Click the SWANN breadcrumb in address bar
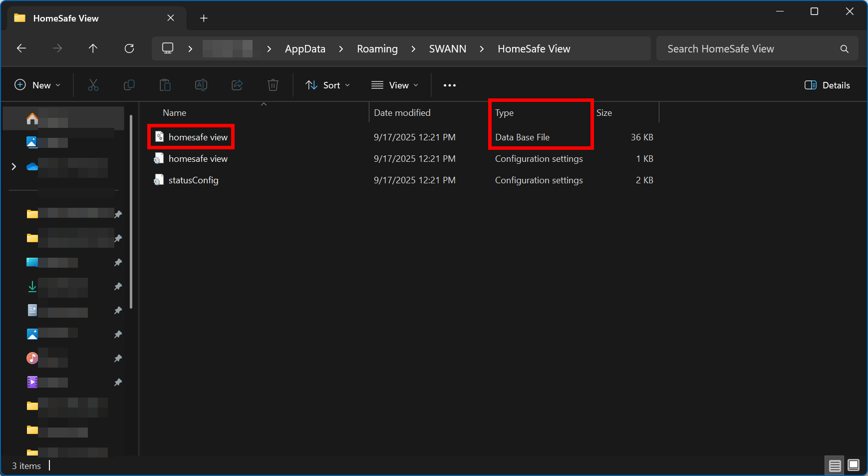Image resolution: width=868 pixels, height=476 pixels. [448, 49]
